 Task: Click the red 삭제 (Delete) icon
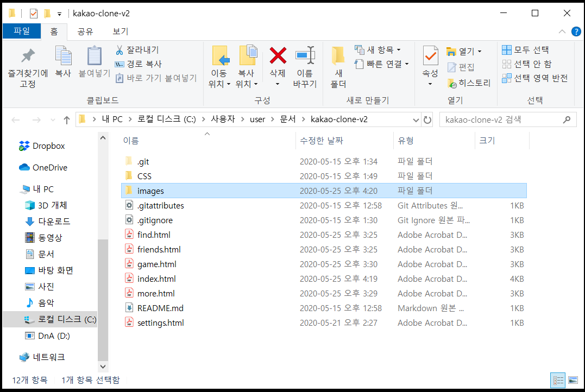point(278,56)
